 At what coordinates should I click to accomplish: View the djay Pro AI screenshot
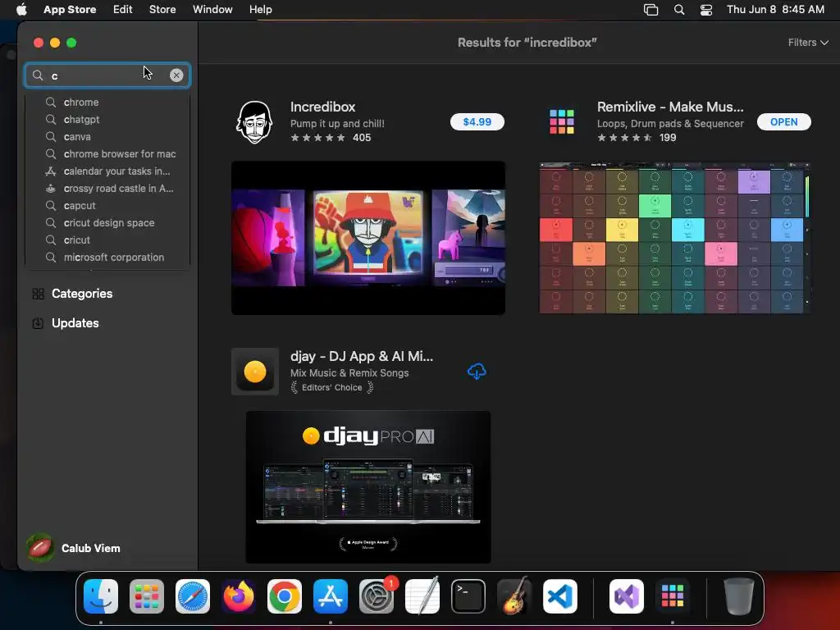368,486
